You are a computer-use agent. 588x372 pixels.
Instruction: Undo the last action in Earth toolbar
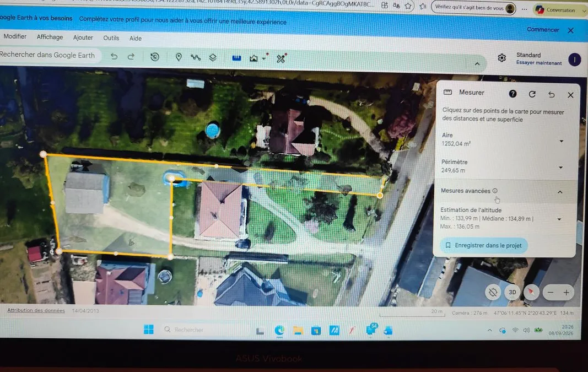point(114,57)
